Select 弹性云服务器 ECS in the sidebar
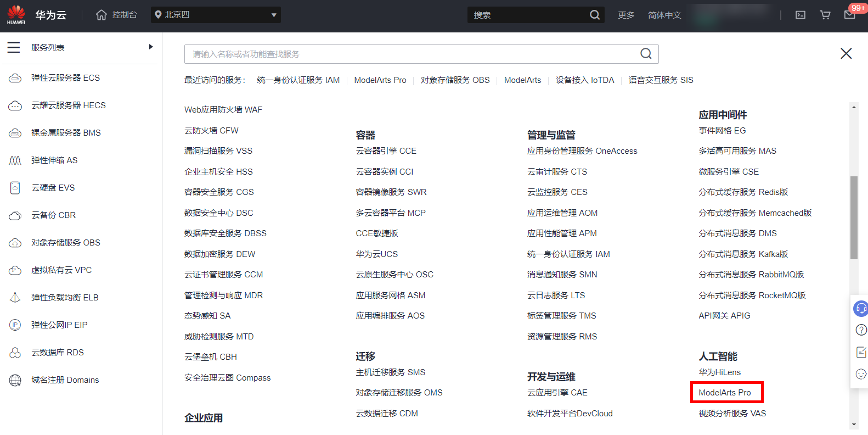868x435 pixels. point(65,78)
